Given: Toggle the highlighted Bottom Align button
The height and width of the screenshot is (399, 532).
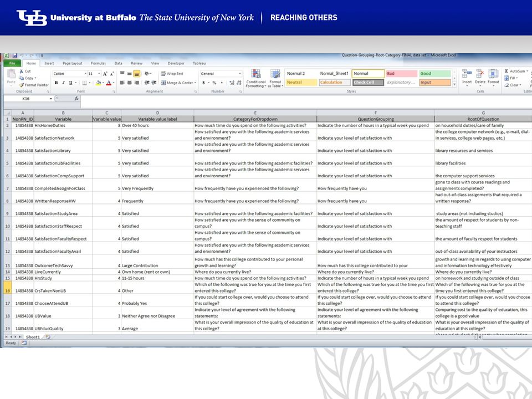Looking at the screenshot, I should (x=136, y=74).
